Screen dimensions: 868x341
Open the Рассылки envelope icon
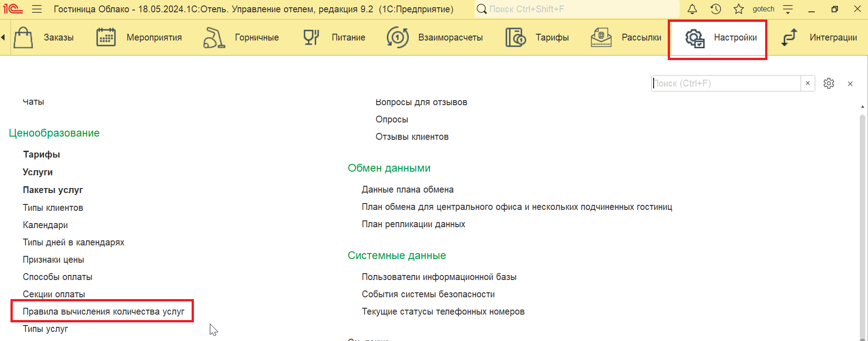(601, 37)
